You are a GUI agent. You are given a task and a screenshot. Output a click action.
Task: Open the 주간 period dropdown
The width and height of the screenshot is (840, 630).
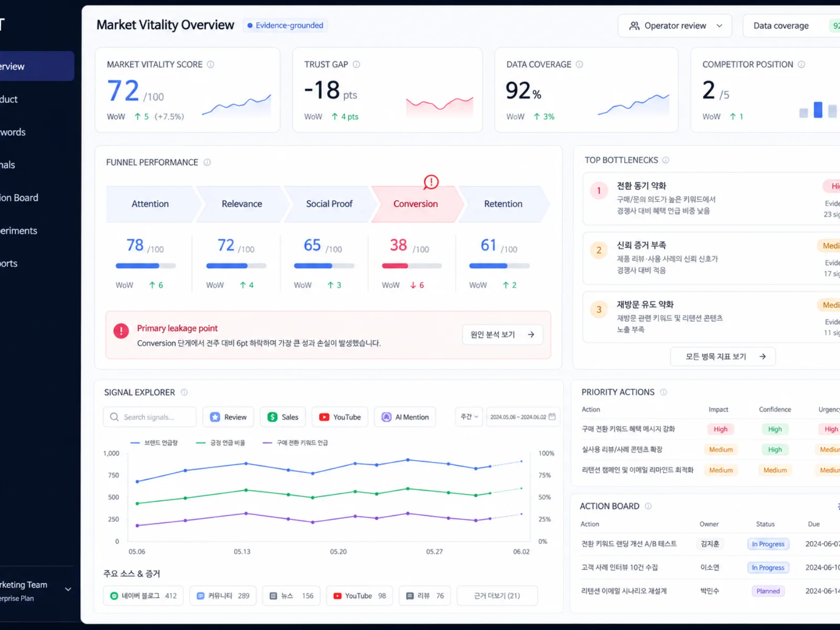point(469,417)
